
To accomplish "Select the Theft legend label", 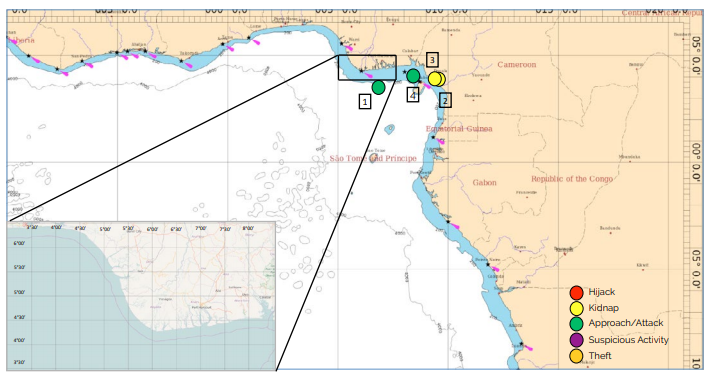I will [x=600, y=356].
